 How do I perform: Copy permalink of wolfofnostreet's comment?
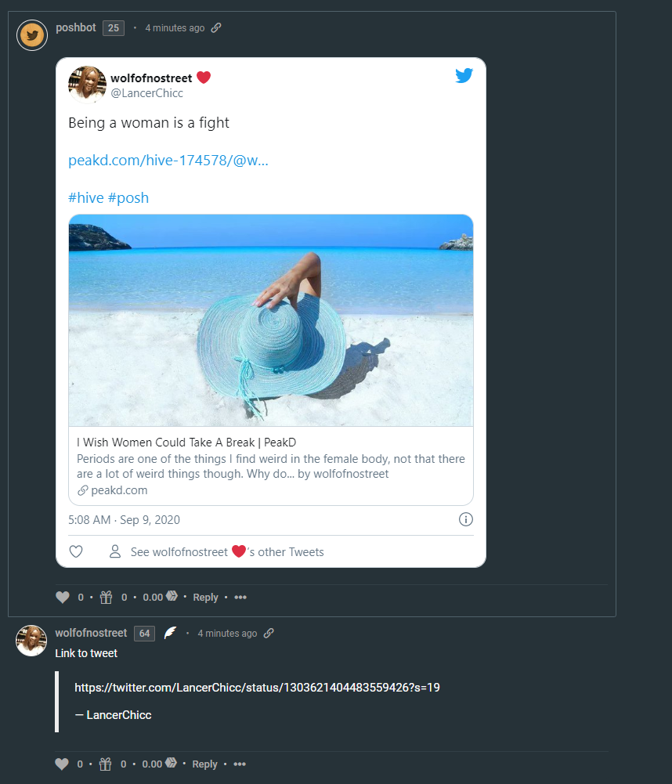[269, 634]
